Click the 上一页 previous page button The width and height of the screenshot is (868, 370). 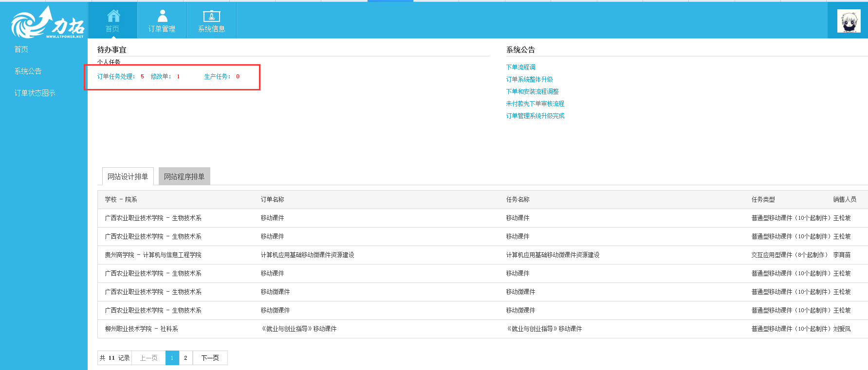[x=148, y=358]
